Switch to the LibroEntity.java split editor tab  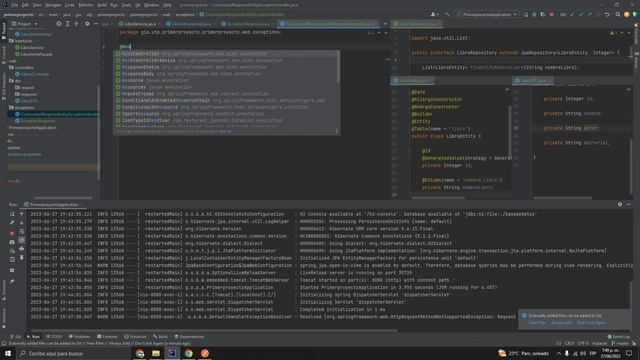(x=412, y=81)
